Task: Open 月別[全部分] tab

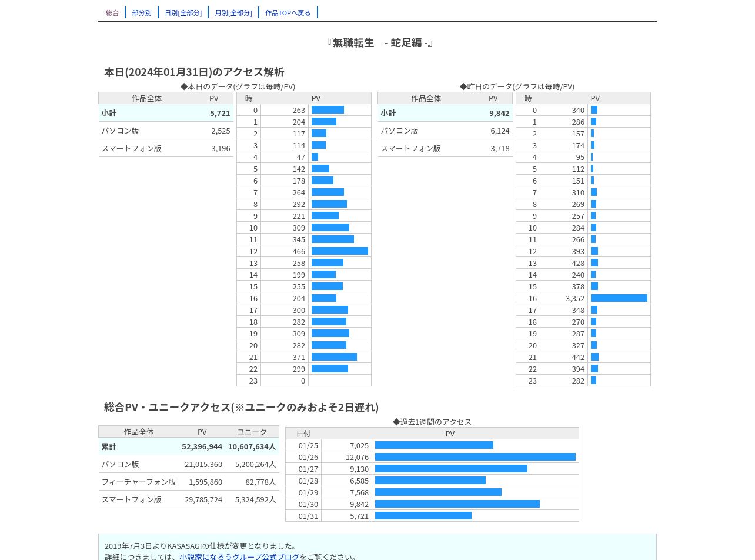Action: click(233, 13)
